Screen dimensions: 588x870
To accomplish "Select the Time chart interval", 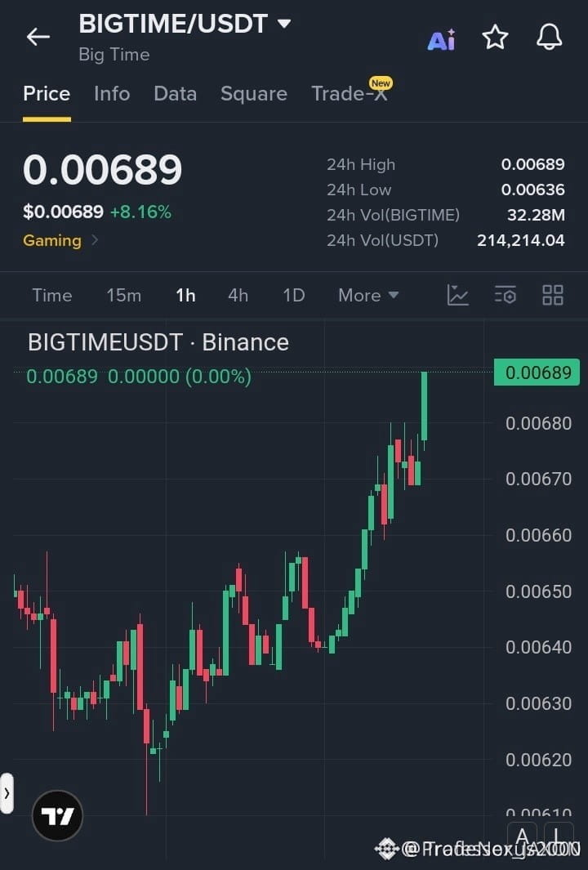I will (x=52, y=295).
